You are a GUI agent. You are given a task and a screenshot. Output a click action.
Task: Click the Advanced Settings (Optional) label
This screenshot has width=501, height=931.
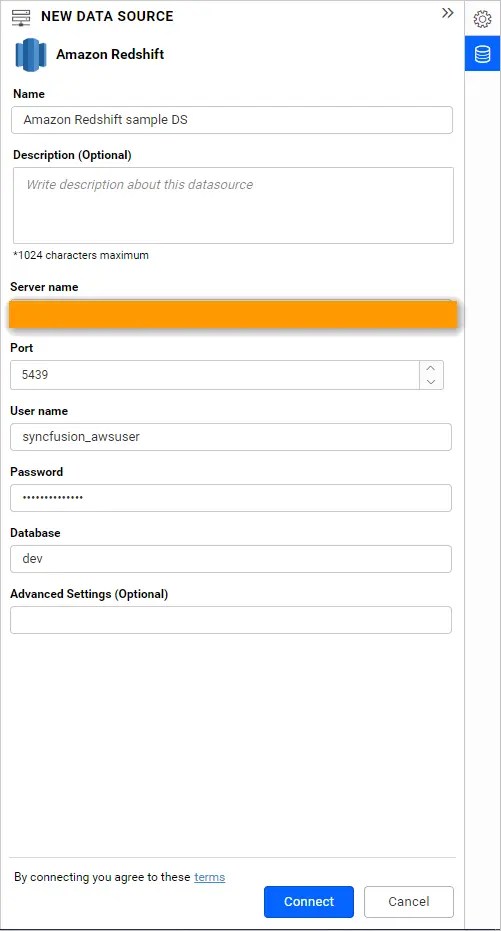coord(89,594)
